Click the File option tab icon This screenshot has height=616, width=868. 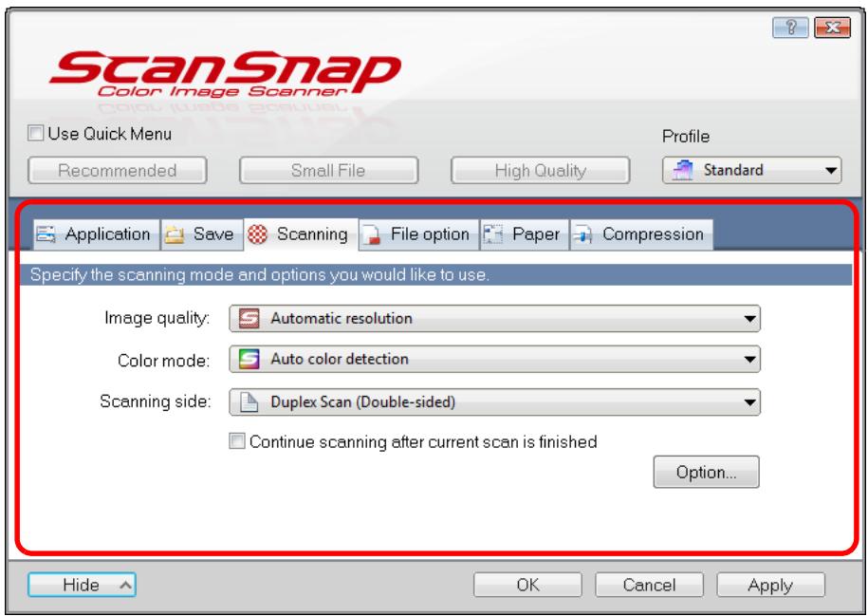[x=372, y=234]
